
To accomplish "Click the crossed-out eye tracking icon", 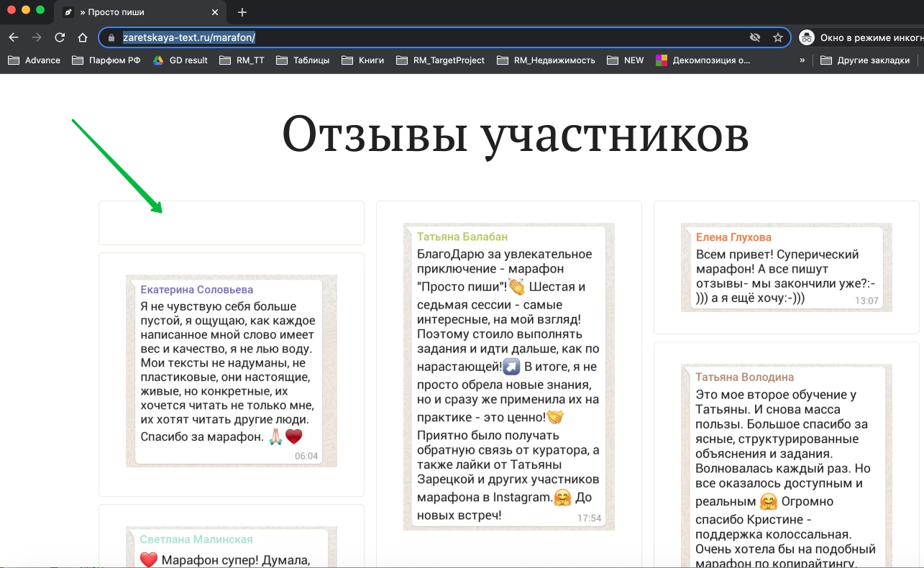I will [x=754, y=37].
